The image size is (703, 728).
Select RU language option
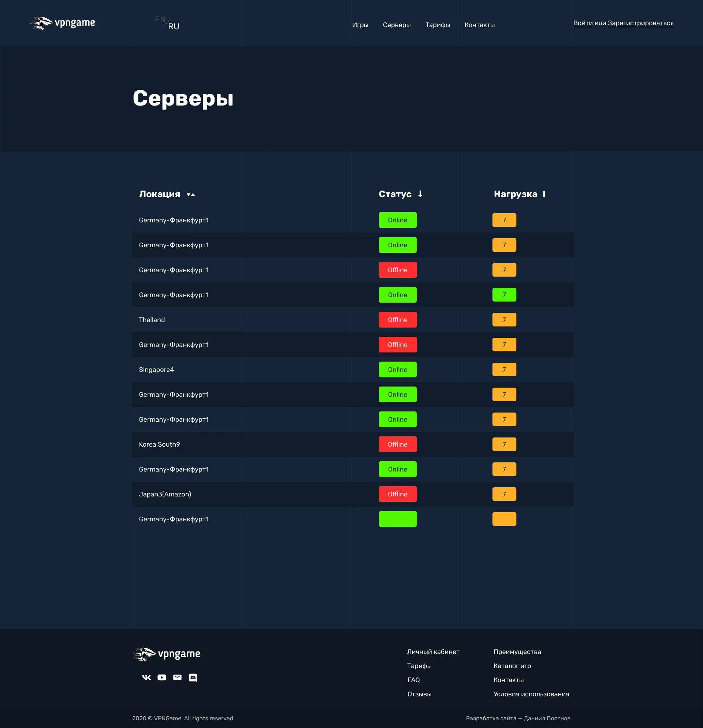(x=173, y=27)
